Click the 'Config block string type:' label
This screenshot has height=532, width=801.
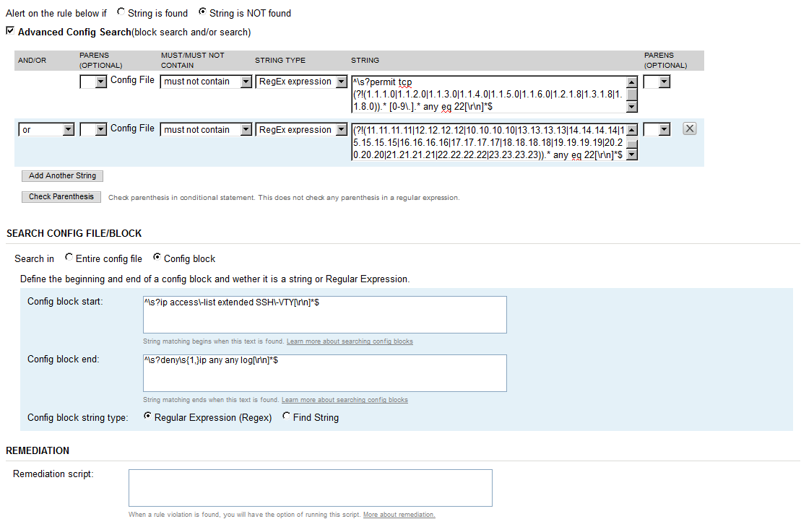[78, 418]
